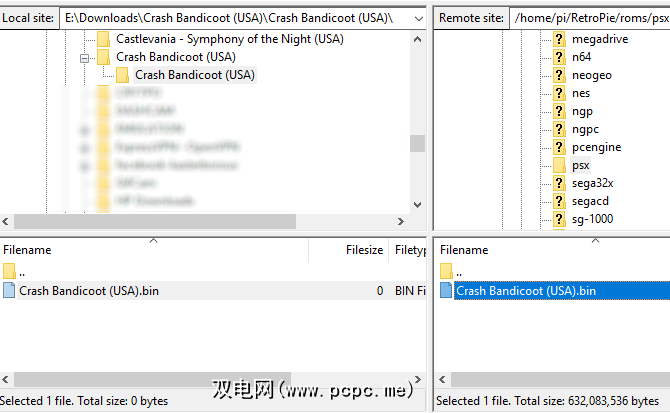
Task: Click the local file size value 0
Action: tap(380, 291)
